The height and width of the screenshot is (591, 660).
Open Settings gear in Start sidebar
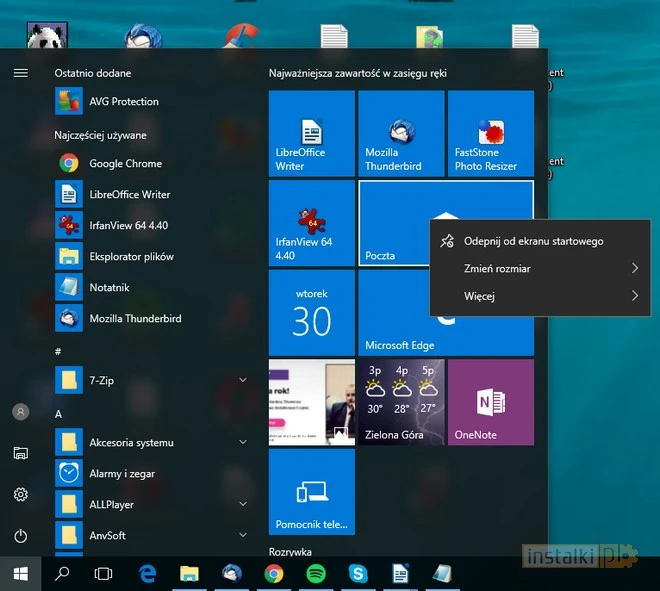coord(20,494)
